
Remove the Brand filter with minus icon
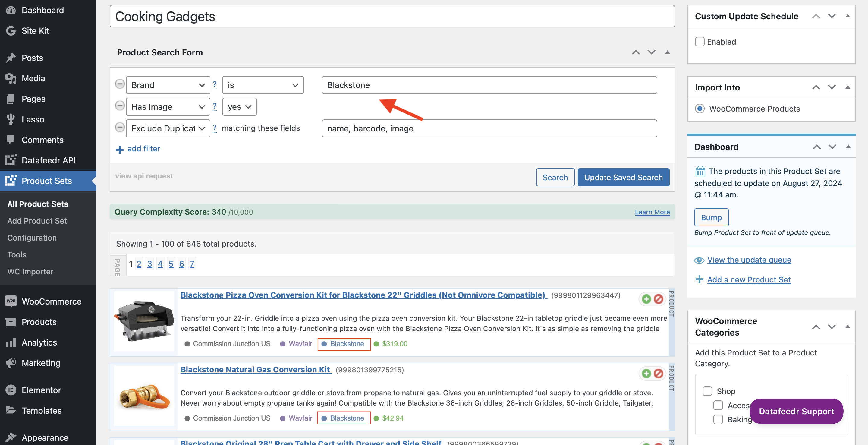coord(120,84)
